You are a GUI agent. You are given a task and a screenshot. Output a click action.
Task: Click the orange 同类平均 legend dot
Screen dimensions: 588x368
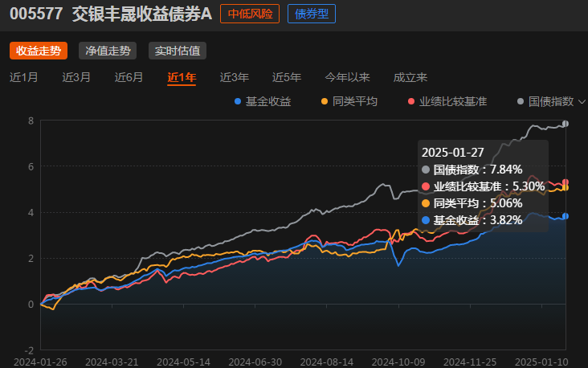(x=325, y=101)
